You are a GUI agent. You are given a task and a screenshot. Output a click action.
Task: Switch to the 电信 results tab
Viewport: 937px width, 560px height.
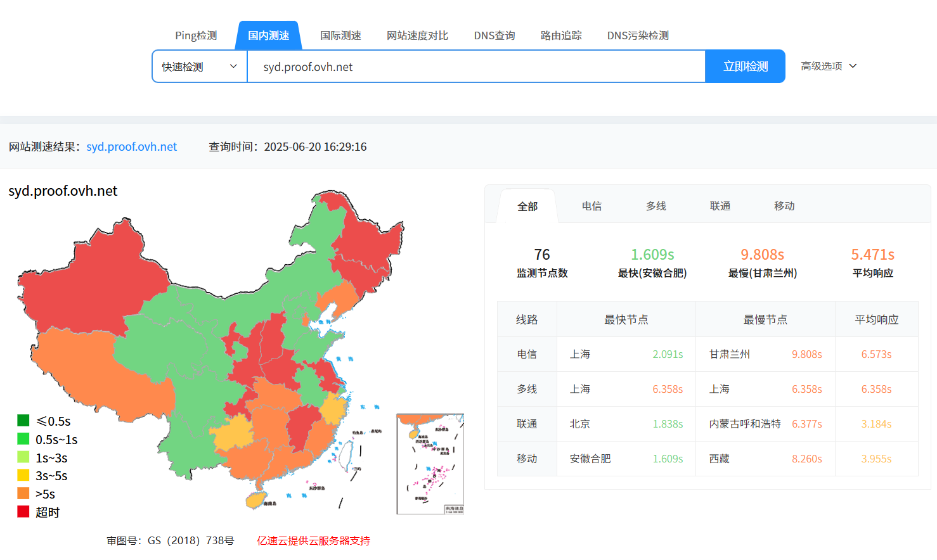click(x=591, y=206)
